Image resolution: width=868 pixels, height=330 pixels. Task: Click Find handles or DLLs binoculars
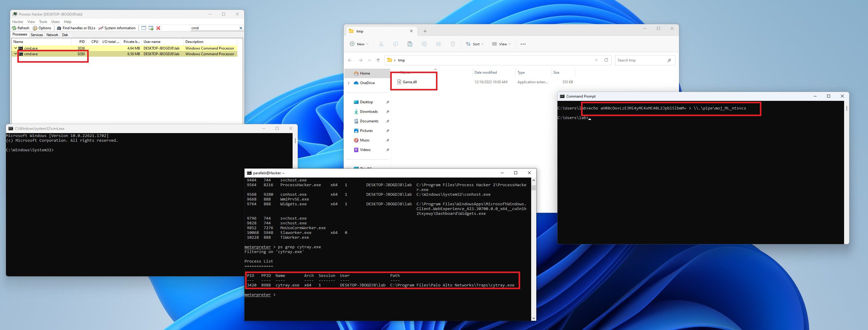59,28
